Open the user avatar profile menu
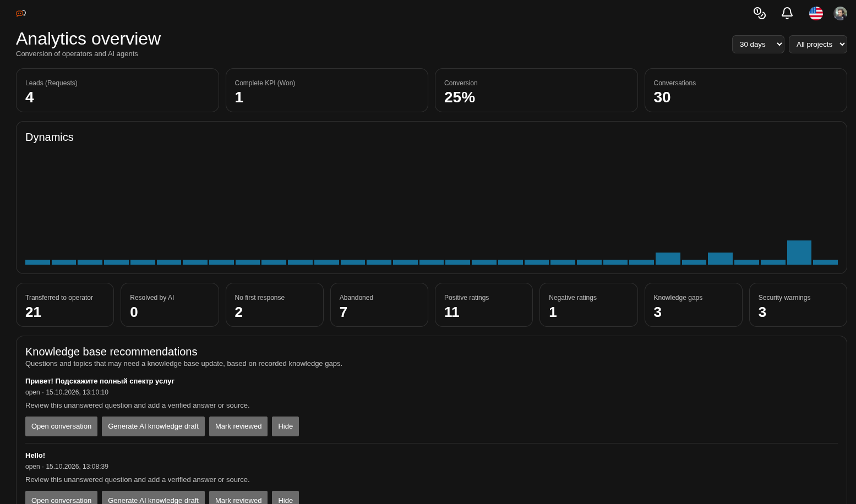The image size is (856, 504). click(x=840, y=13)
